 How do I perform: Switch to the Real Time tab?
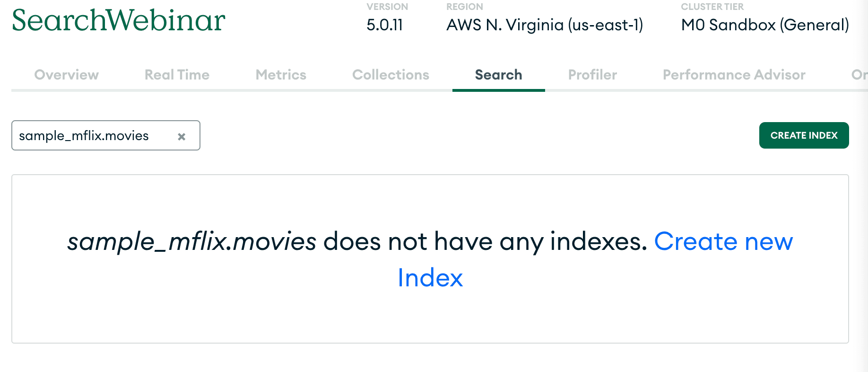click(x=177, y=75)
